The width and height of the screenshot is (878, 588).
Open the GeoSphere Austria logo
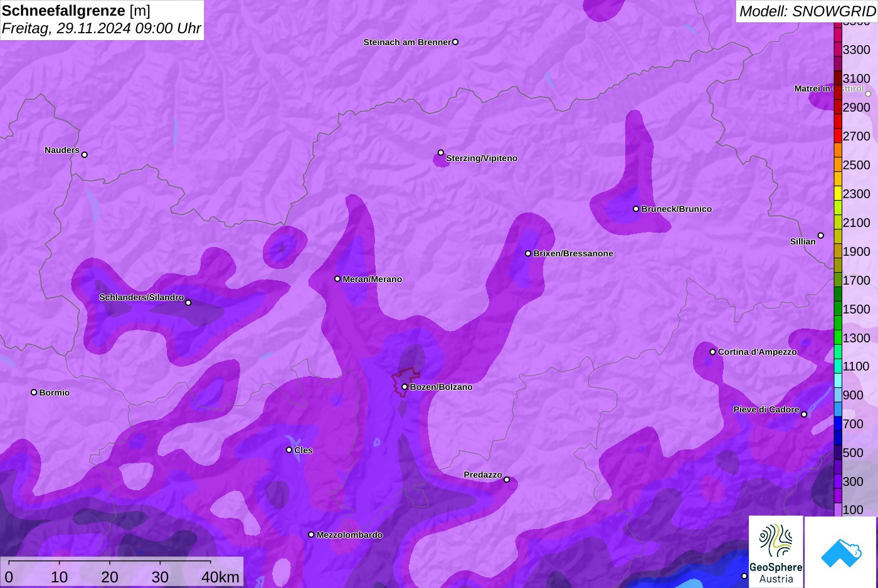coord(776,552)
